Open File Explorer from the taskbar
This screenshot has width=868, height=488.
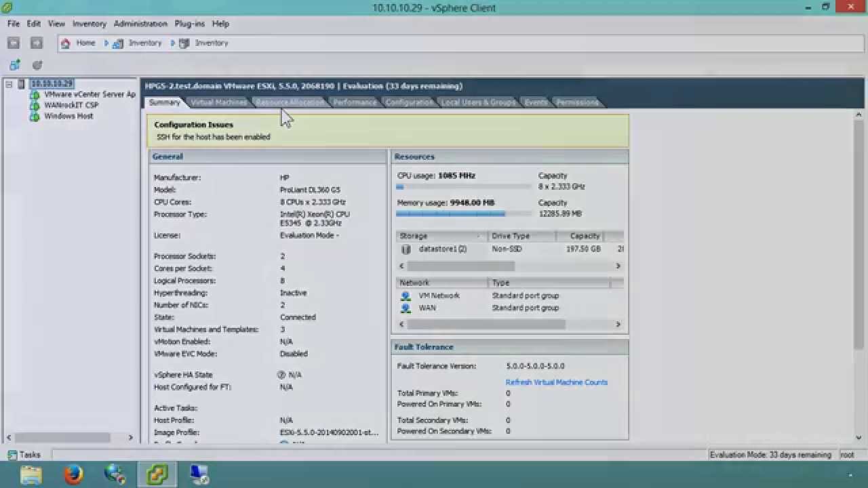(x=31, y=474)
